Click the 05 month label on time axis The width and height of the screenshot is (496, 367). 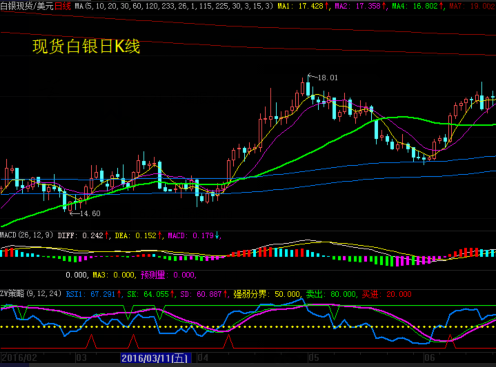pos(313,358)
